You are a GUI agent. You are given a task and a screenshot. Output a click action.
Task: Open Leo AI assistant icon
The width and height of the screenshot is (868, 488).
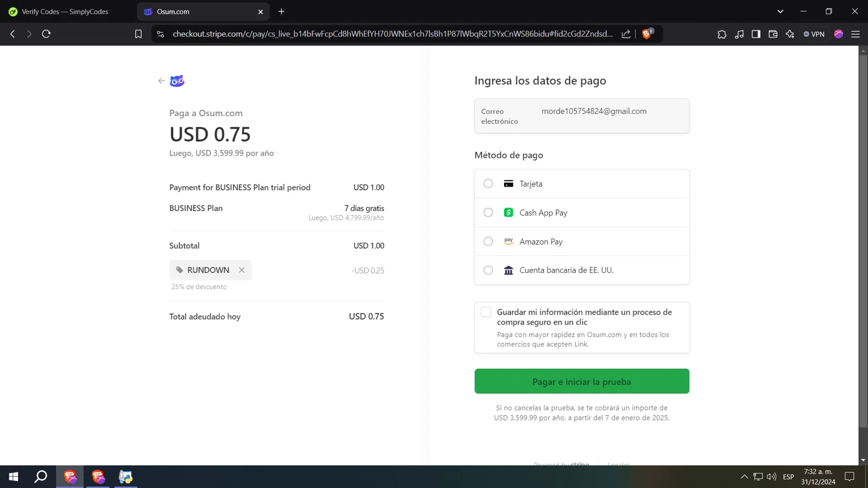tap(790, 34)
